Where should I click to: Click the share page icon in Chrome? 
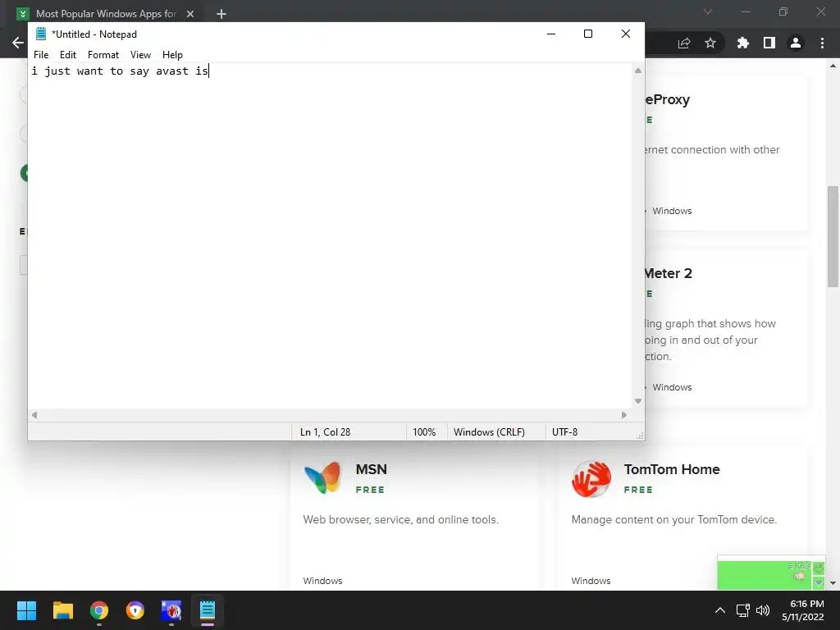[x=684, y=43]
